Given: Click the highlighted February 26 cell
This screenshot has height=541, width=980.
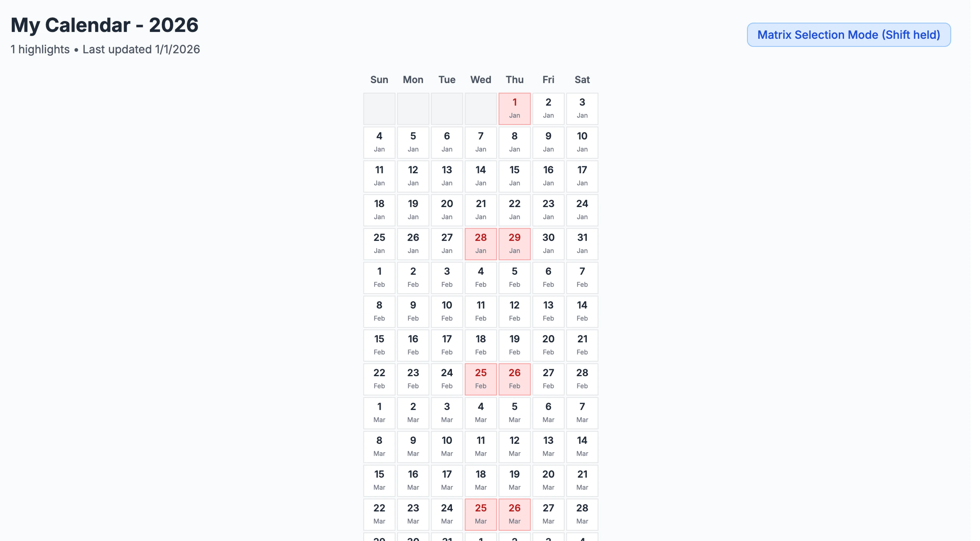Looking at the screenshot, I should pyautogui.click(x=514, y=379).
